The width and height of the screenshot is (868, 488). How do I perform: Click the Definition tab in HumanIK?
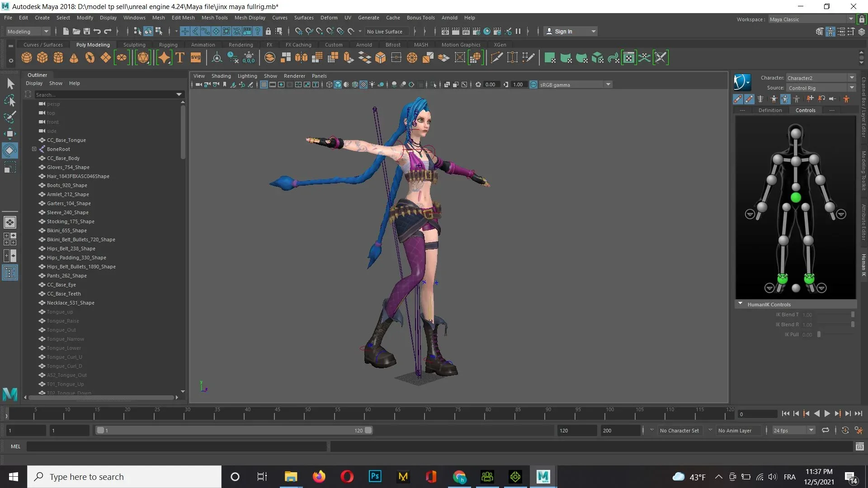769,110
